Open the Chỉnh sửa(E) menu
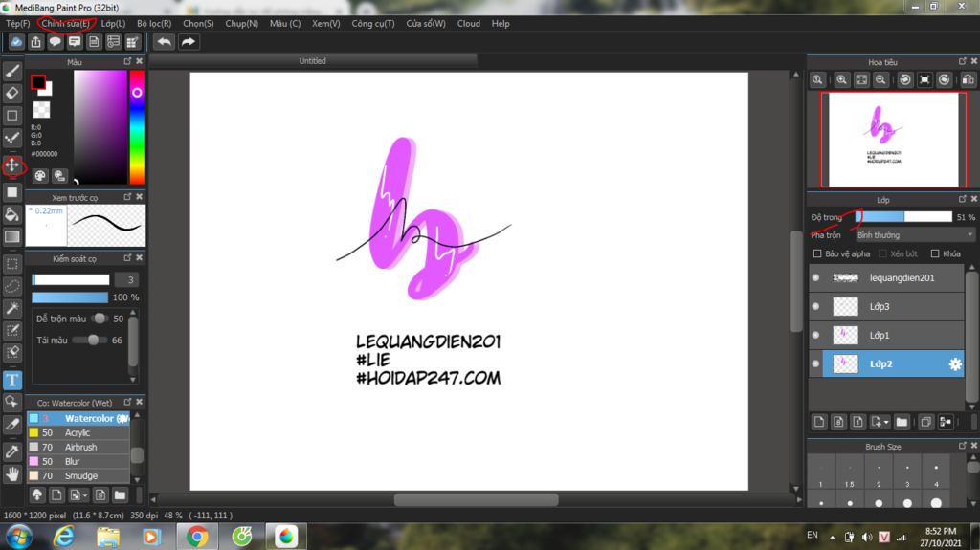Viewport: 980px width, 550px height. 66,23
